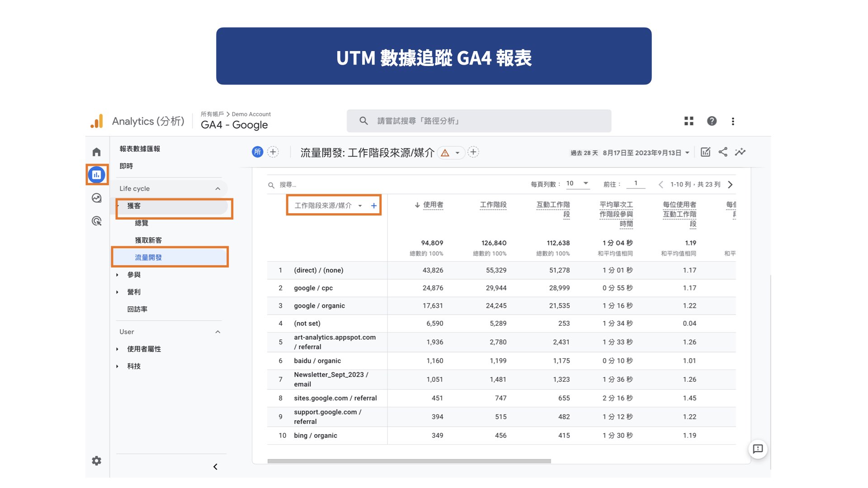The width and height of the screenshot is (868, 488).
Task: Open the three-dot more options menu
Action: 733,121
